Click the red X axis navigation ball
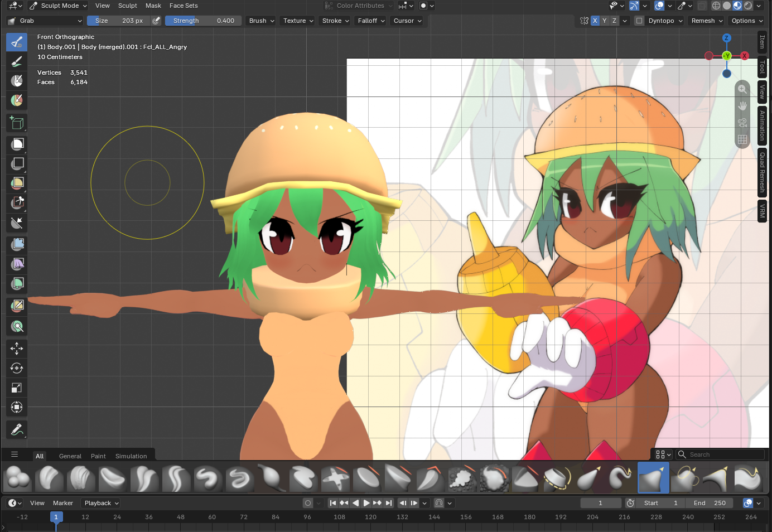772x532 pixels. coord(744,56)
